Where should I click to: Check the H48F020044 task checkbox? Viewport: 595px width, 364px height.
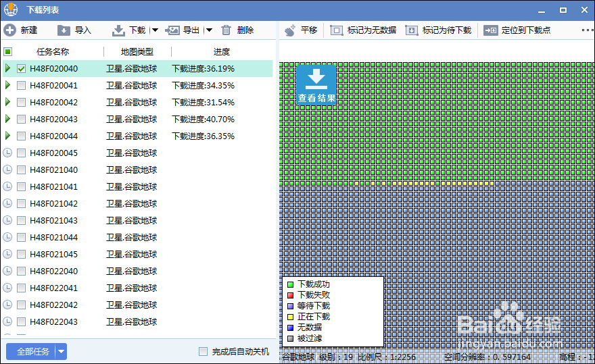(21, 136)
